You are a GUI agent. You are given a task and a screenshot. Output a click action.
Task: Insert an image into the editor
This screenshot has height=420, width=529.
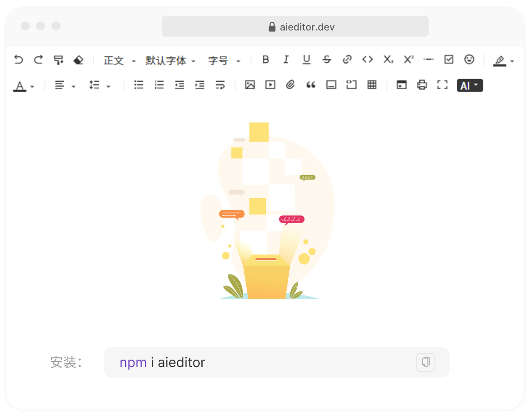[250, 85]
